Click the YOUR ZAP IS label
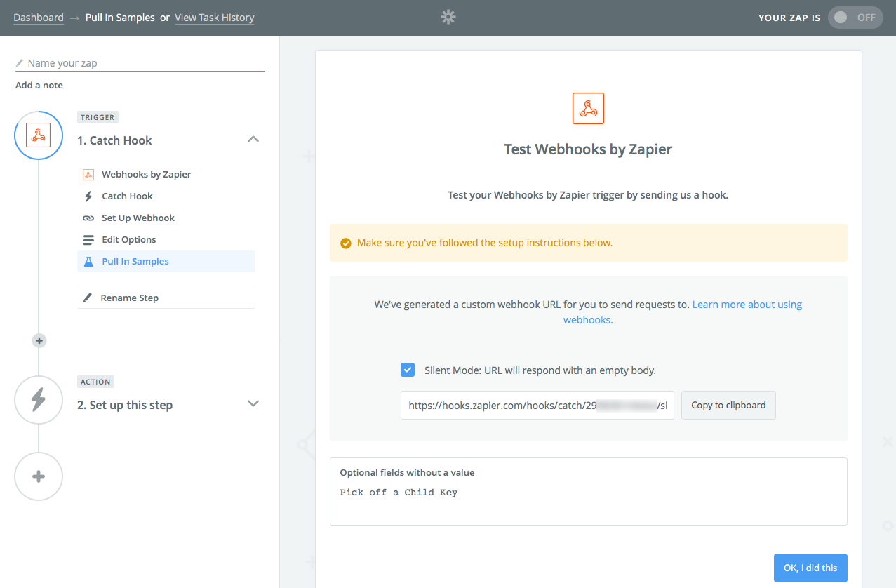Screen dimensions: 896x588 (789, 18)
